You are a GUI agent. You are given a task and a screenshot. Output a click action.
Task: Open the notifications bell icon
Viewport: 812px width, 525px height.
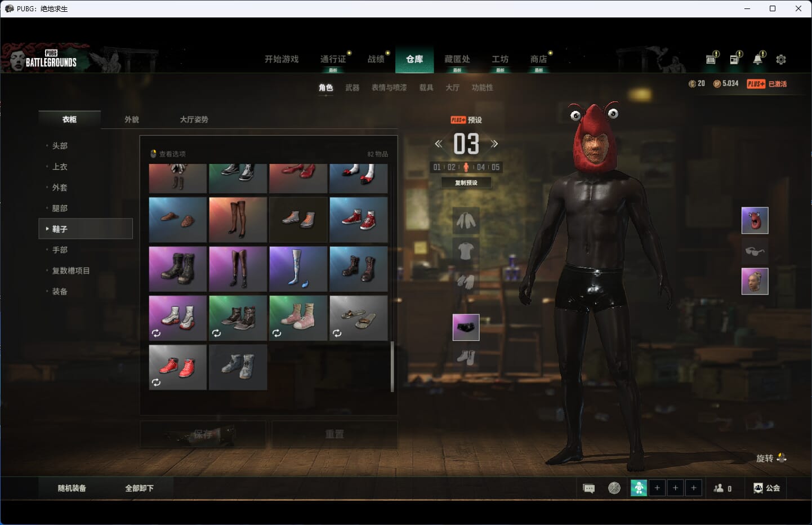coord(758,59)
